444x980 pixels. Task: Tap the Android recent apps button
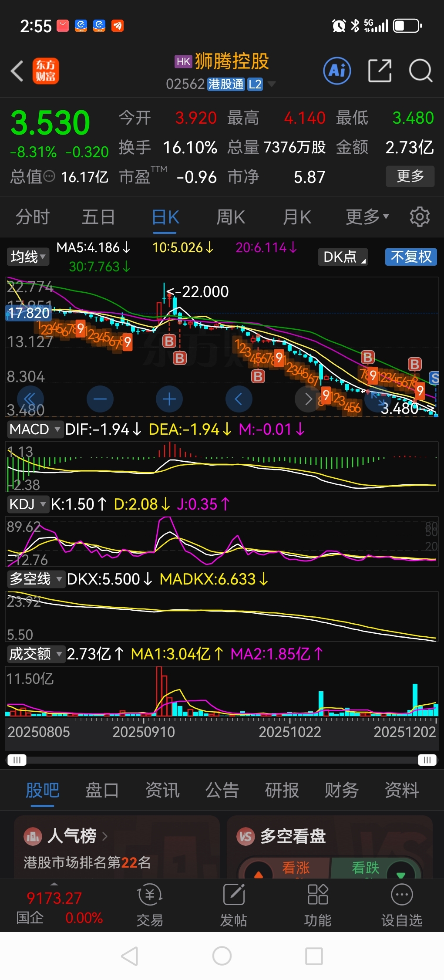[x=314, y=956]
